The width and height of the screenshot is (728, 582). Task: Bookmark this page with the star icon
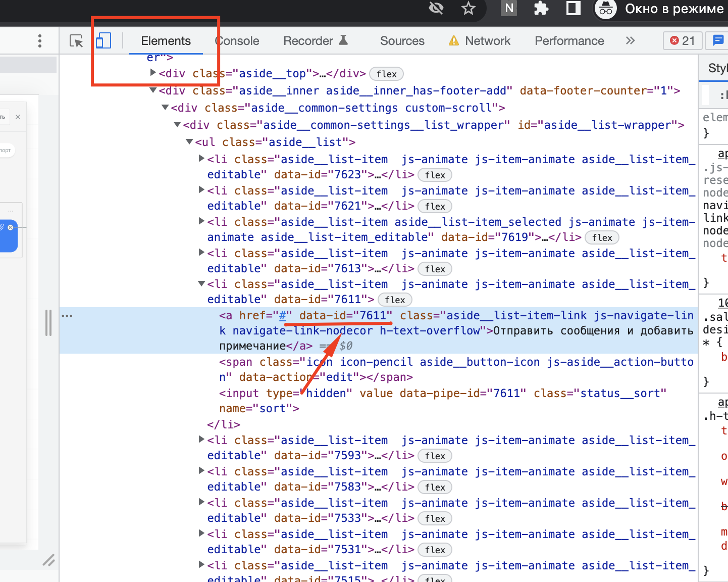[x=469, y=9]
